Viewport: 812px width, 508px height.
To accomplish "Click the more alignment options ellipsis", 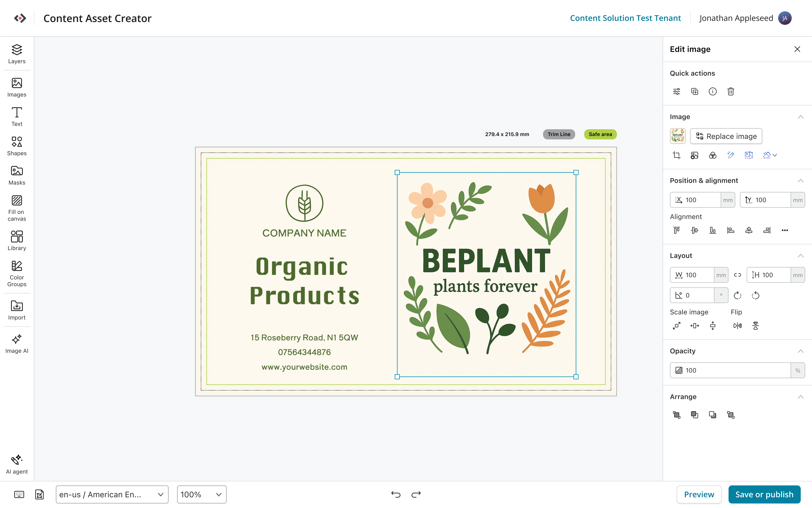I will point(785,230).
